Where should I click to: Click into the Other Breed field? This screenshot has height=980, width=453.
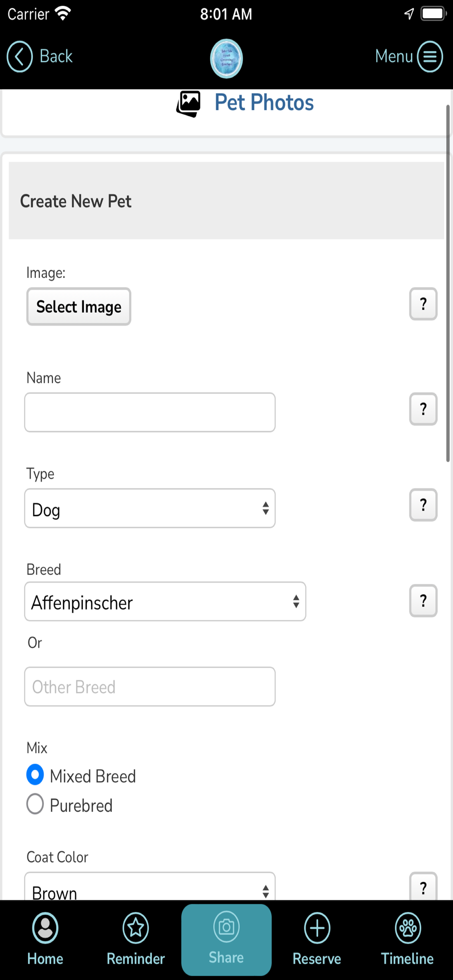click(x=150, y=686)
